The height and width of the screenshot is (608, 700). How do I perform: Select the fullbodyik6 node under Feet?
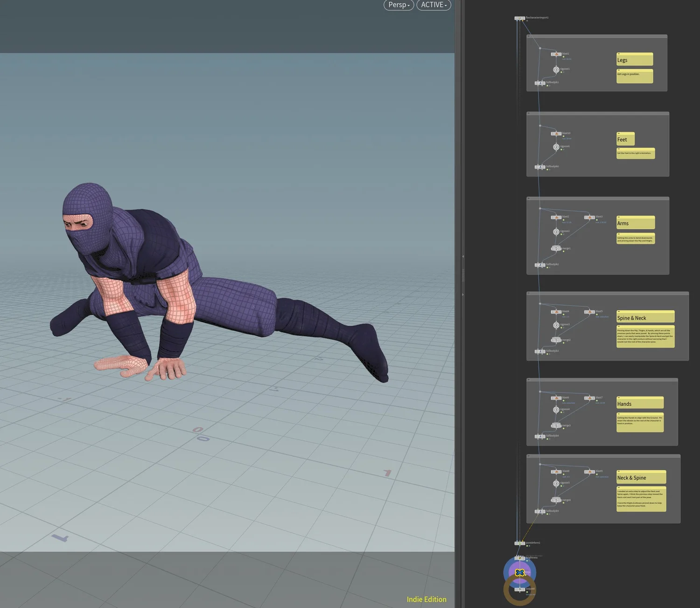point(540,167)
